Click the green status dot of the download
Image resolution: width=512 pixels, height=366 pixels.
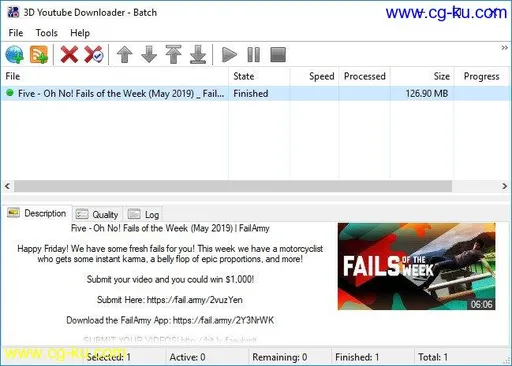(x=10, y=93)
